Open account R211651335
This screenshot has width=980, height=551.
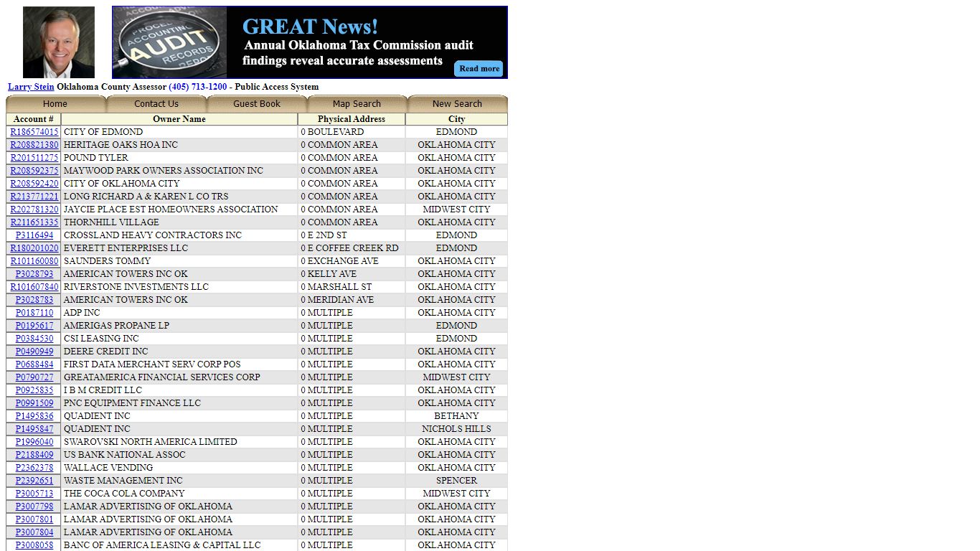34,222
